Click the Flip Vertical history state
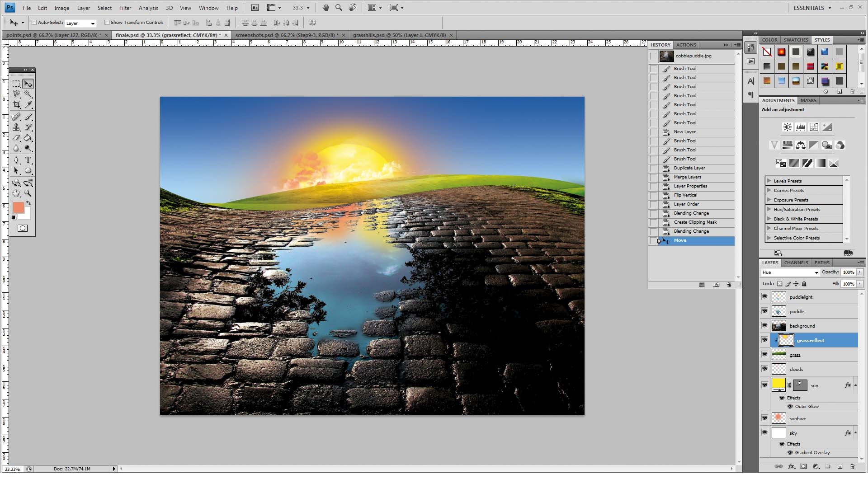Screen dimensions: 868x488 click(x=685, y=195)
